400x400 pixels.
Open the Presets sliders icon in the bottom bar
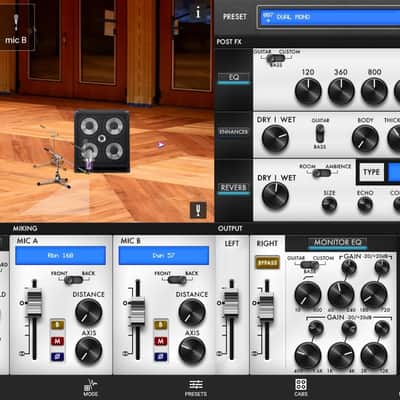(x=196, y=388)
